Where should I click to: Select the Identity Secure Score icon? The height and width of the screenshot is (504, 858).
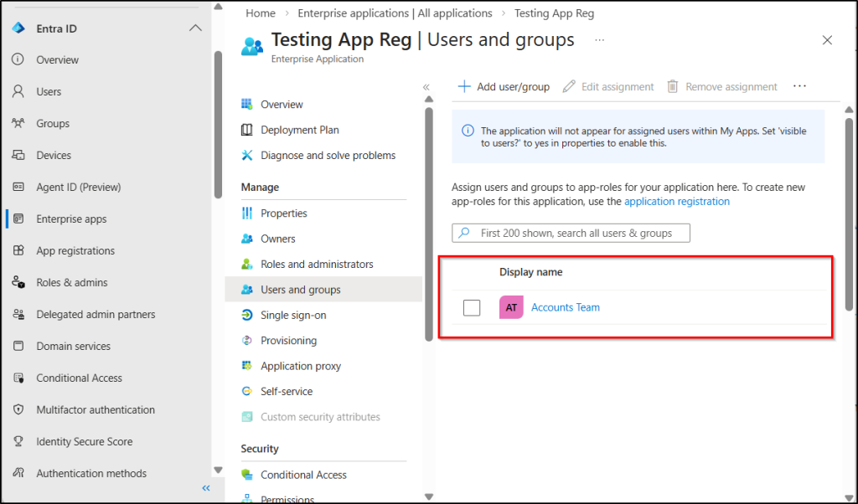point(18,441)
